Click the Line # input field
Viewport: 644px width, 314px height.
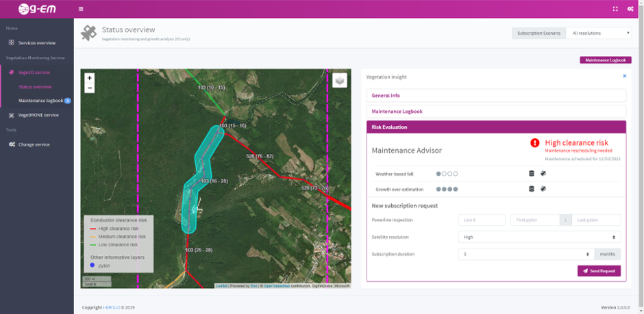tap(482, 220)
